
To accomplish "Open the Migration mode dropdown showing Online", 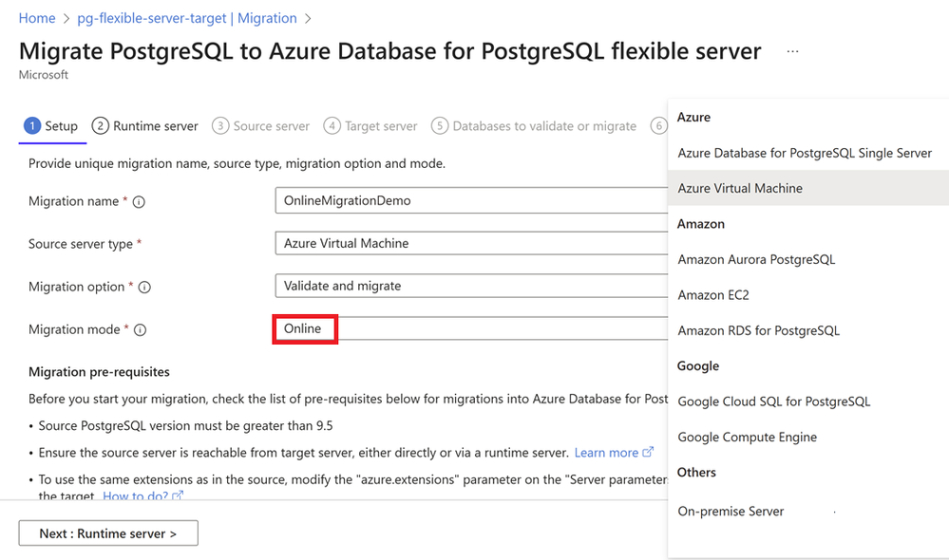I will click(470, 329).
